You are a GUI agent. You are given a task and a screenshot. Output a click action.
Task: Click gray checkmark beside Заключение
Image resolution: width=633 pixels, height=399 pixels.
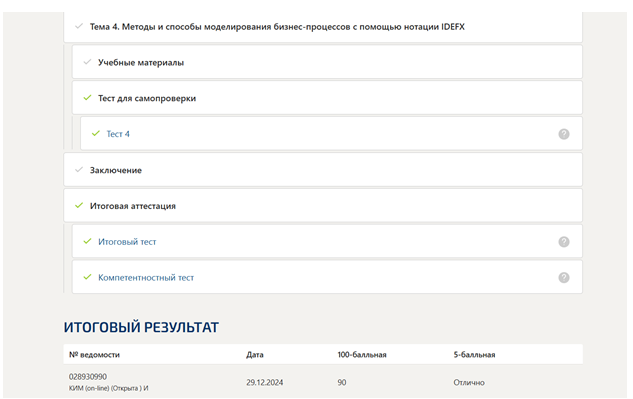tap(79, 169)
